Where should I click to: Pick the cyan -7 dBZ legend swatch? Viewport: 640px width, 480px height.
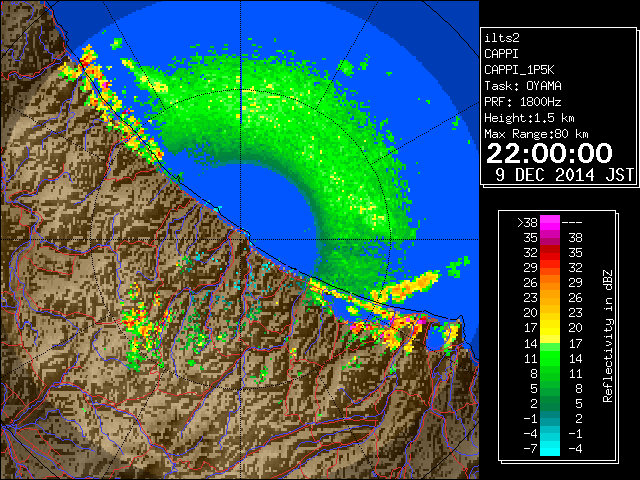tap(550, 448)
